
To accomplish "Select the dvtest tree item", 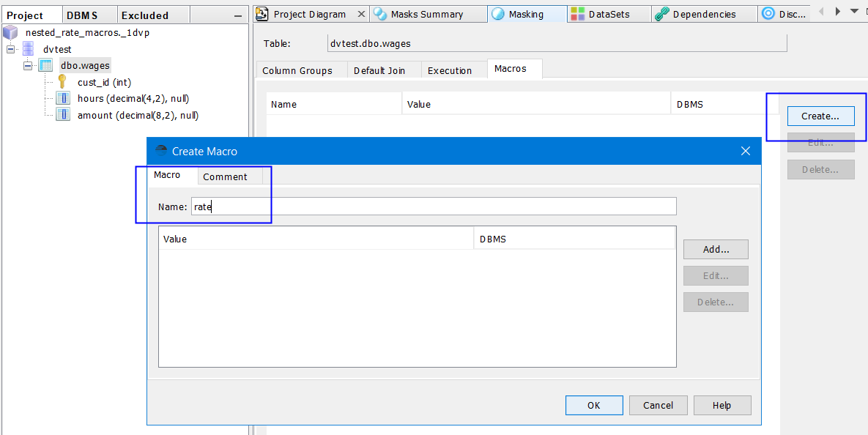I will (x=58, y=49).
